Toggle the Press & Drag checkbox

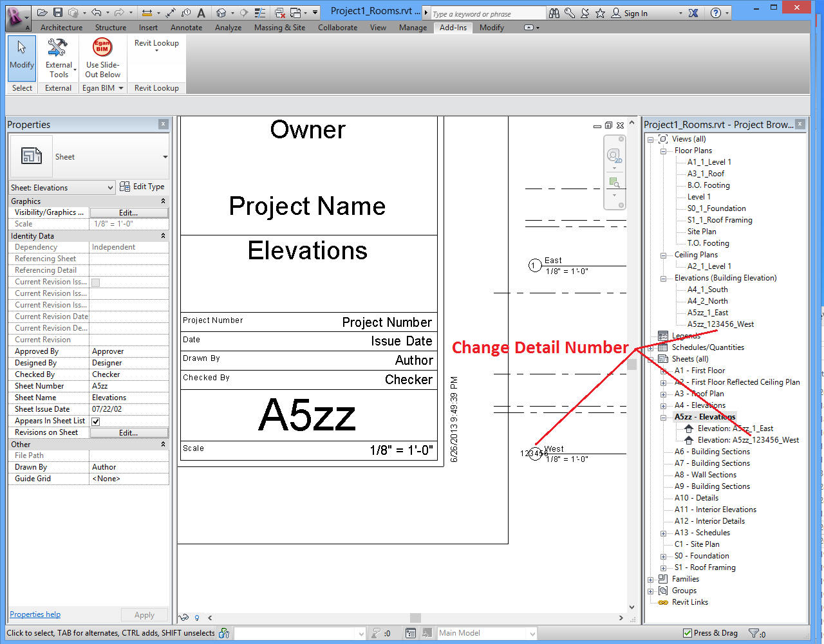tap(688, 633)
